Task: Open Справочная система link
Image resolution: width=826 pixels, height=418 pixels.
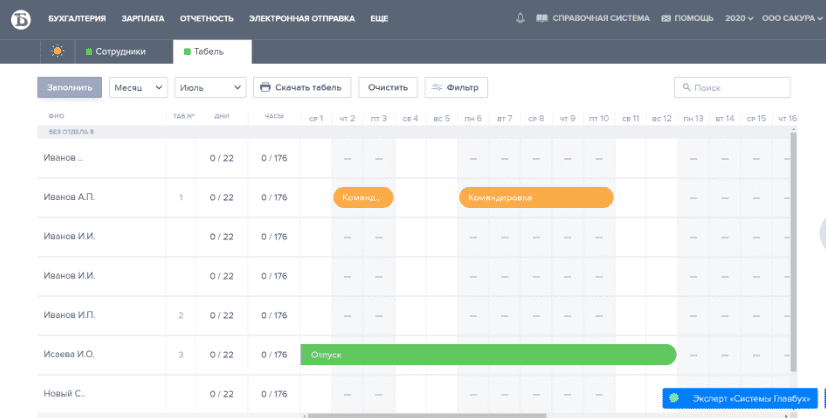Action: [593, 18]
